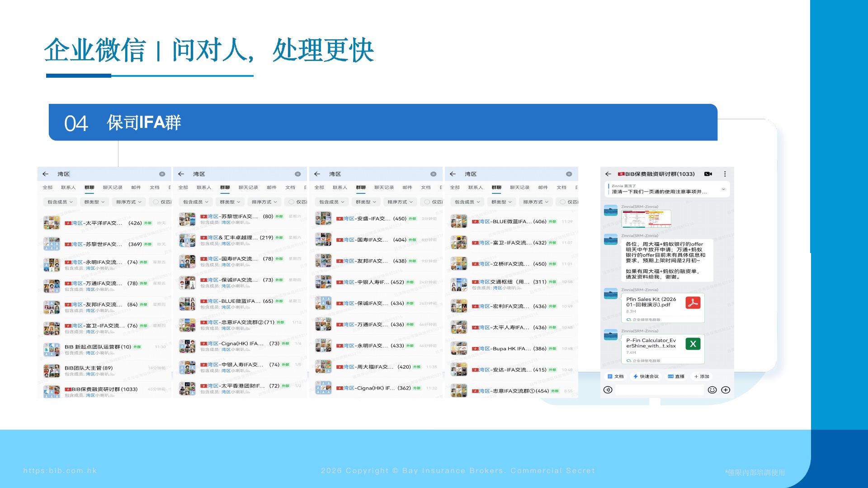Image resolution: width=868 pixels, height=488 pixels.
Task: Open the avatar of 湾区& 汇丰卓越理… (219)
Action: click(187, 240)
